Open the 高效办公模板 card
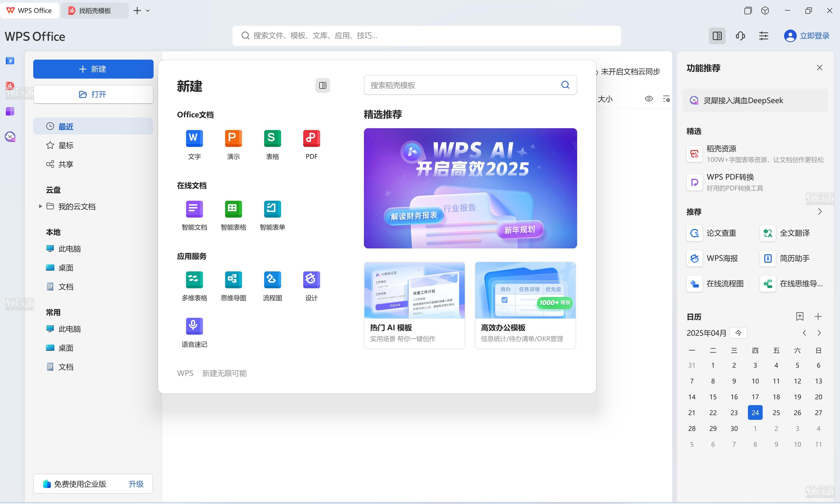The height and width of the screenshot is (504, 840). tap(525, 305)
